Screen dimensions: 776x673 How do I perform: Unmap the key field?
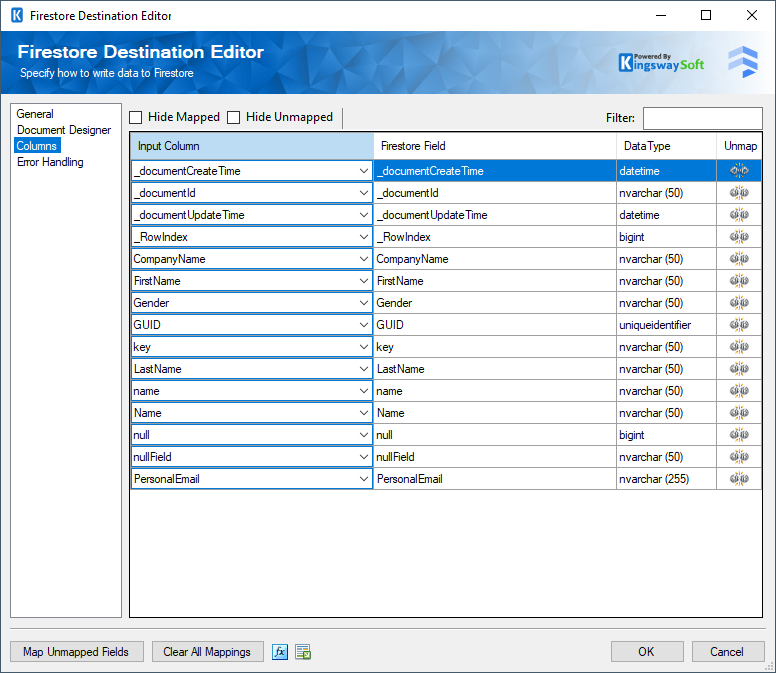739,347
